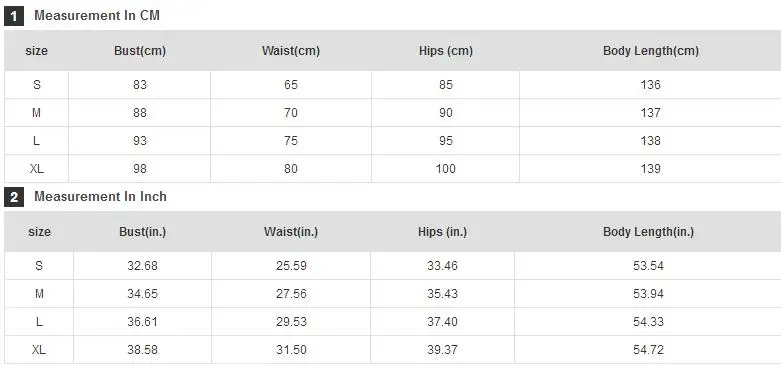Click the Bust(in.) column header
This screenshot has height=369, width=781.
[x=142, y=232]
